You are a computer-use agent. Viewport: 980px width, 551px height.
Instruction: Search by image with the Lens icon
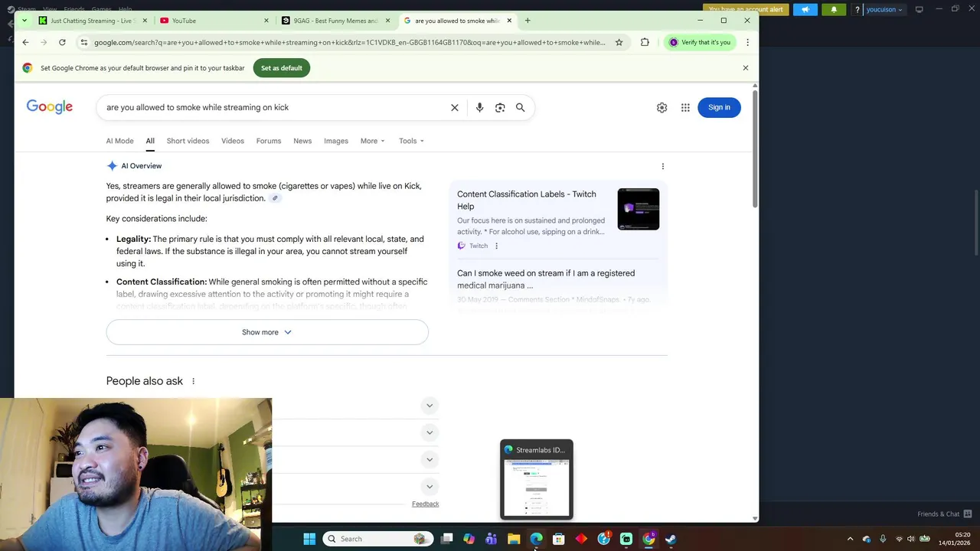pos(500,107)
